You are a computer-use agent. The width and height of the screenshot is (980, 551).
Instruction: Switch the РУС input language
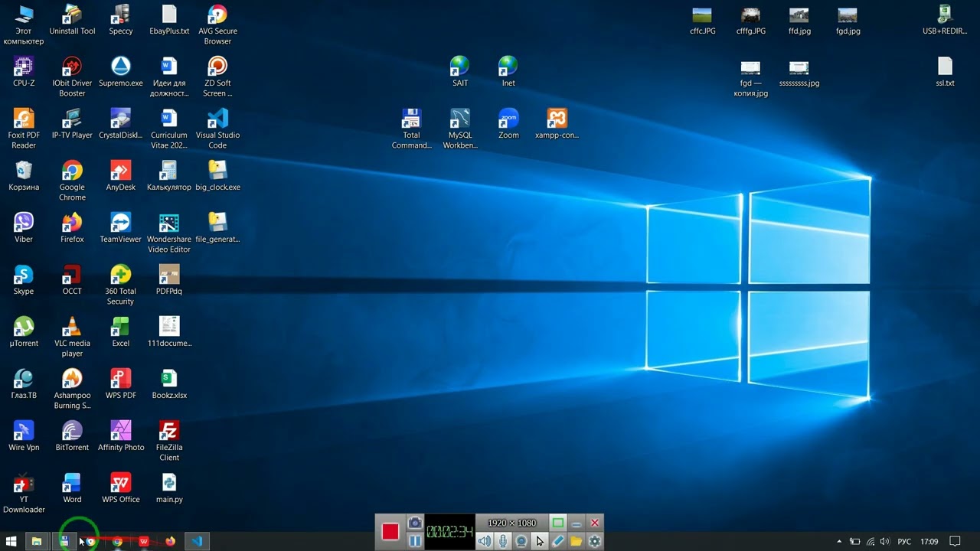(x=904, y=542)
